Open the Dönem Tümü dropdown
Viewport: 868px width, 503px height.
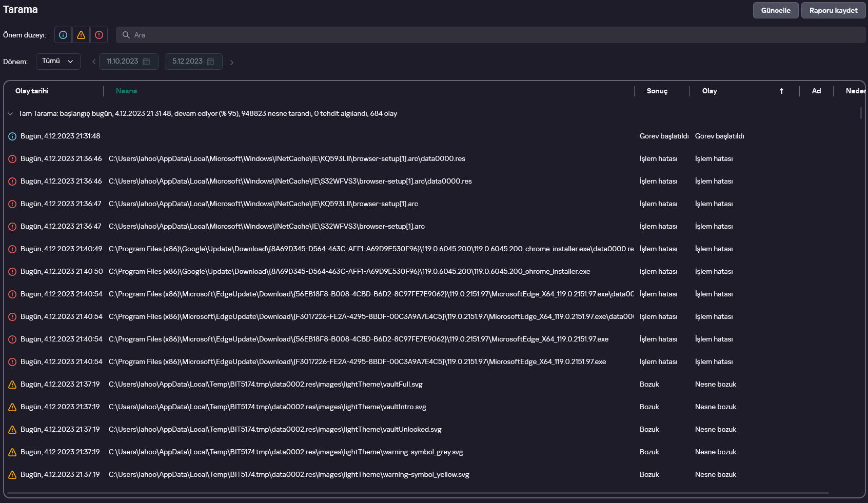58,62
